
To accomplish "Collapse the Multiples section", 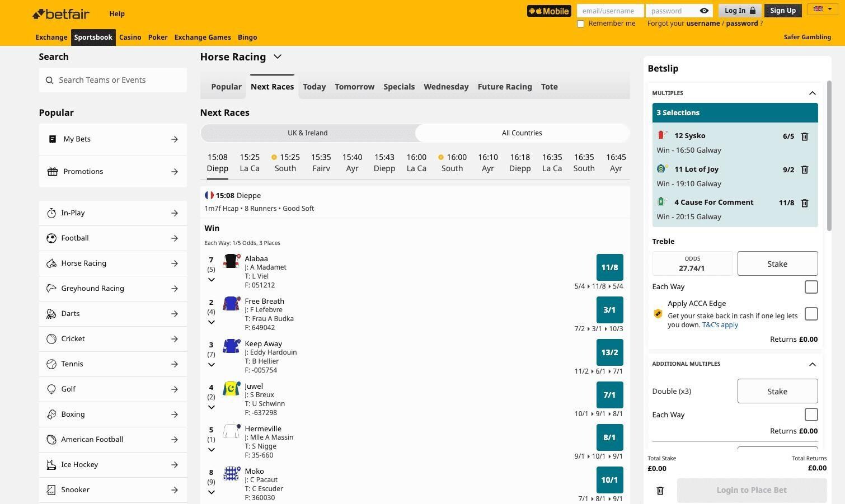I will pos(813,93).
